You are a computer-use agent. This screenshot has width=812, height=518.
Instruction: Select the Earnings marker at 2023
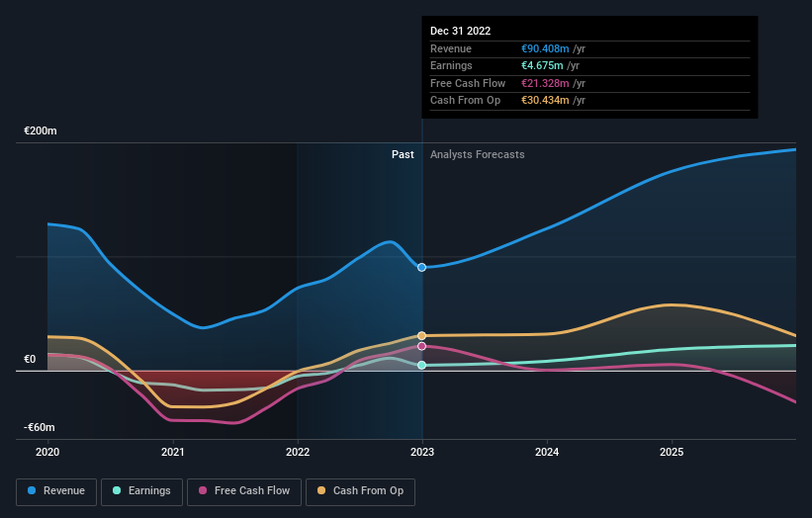coord(422,366)
